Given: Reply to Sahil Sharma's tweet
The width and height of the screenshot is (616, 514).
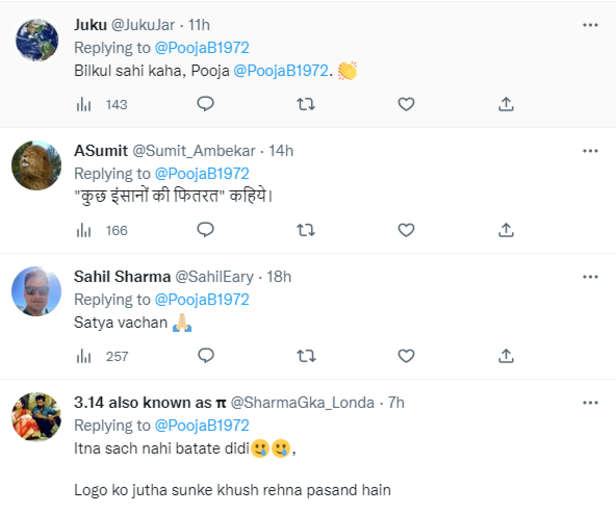Looking at the screenshot, I should 205,355.
